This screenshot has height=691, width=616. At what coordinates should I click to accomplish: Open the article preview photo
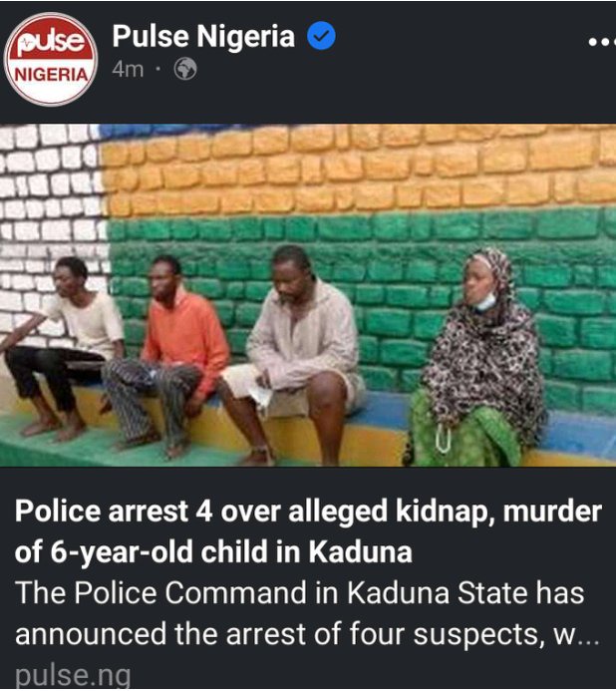pyautogui.click(x=308, y=295)
